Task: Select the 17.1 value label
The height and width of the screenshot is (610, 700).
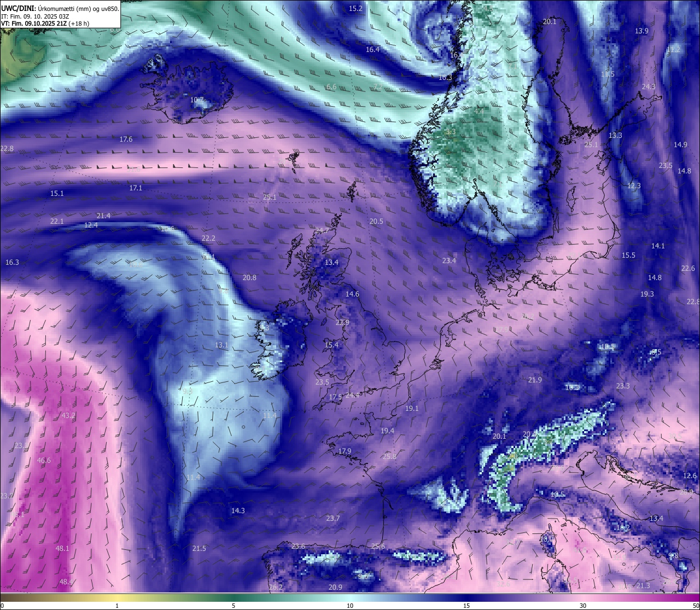Action: pos(136,188)
